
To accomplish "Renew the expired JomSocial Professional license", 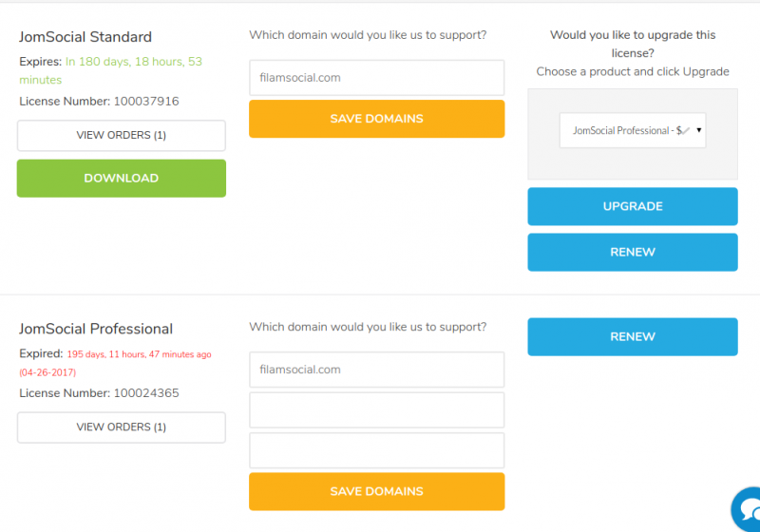I will click(x=633, y=336).
